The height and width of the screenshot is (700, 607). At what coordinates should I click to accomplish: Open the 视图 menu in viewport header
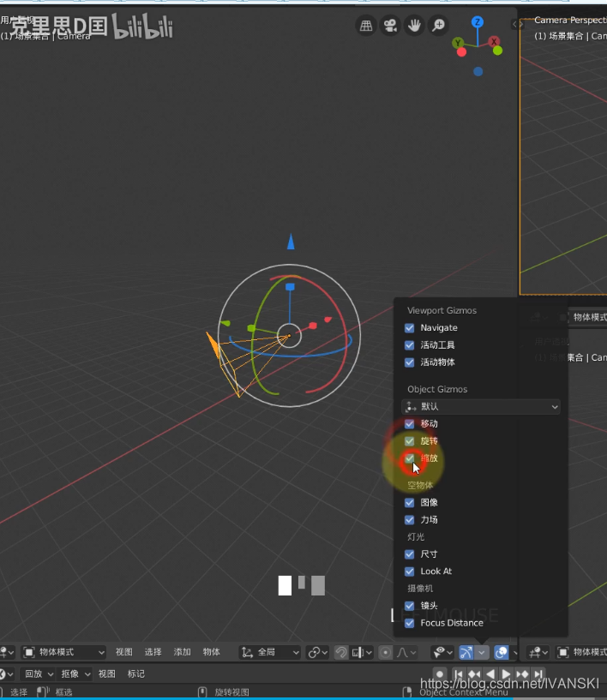124,652
